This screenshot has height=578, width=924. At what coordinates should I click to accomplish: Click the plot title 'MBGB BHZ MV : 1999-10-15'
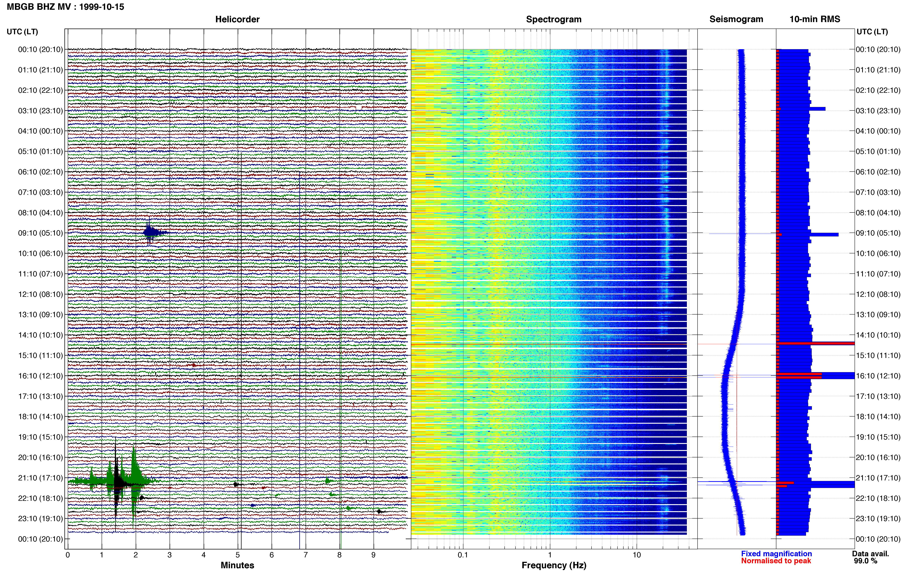[65, 7]
